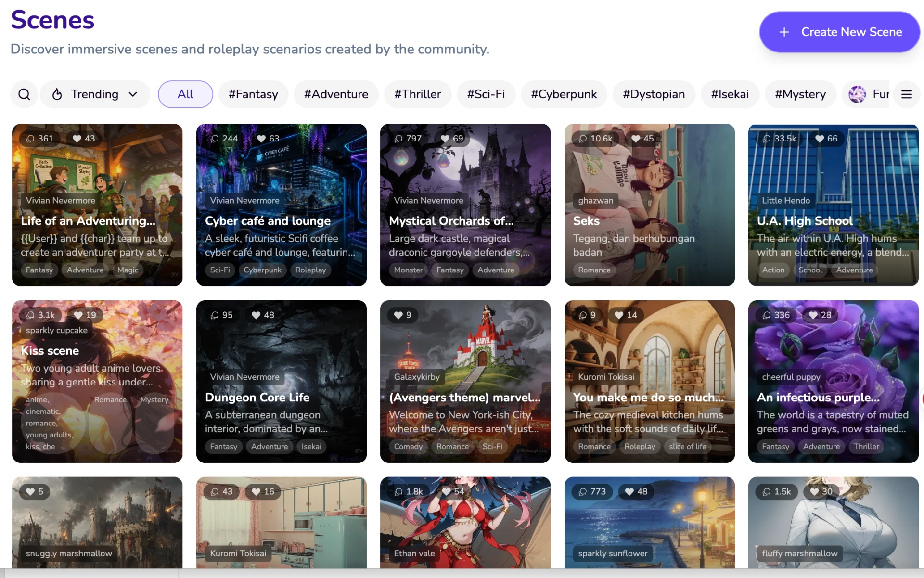This screenshot has height=578, width=924.
Task: Click the chat icon on An infectious purple card
Action: click(x=767, y=315)
